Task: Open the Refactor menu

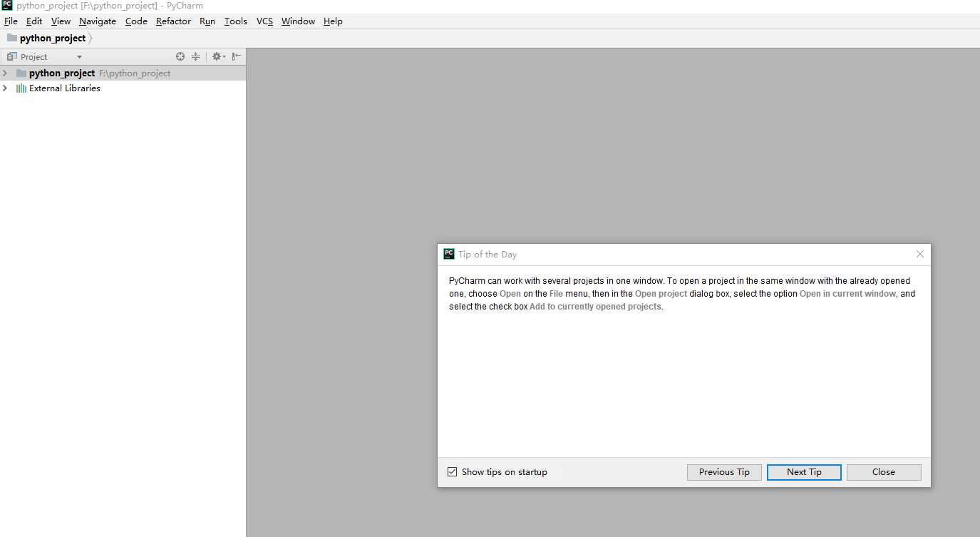Action: click(174, 21)
